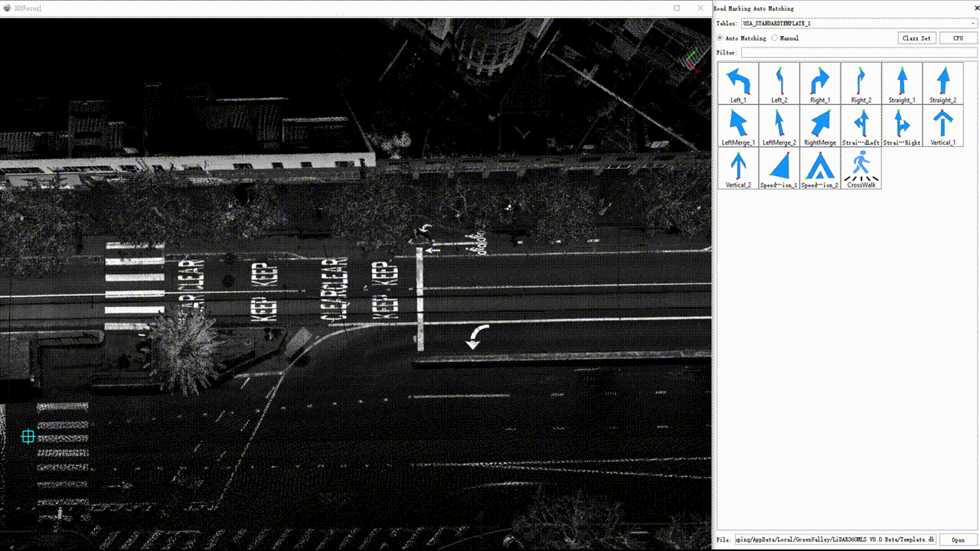Image resolution: width=980 pixels, height=551 pixels.
Task: Choose the RightMerge template
Action: tap(820, 126)
